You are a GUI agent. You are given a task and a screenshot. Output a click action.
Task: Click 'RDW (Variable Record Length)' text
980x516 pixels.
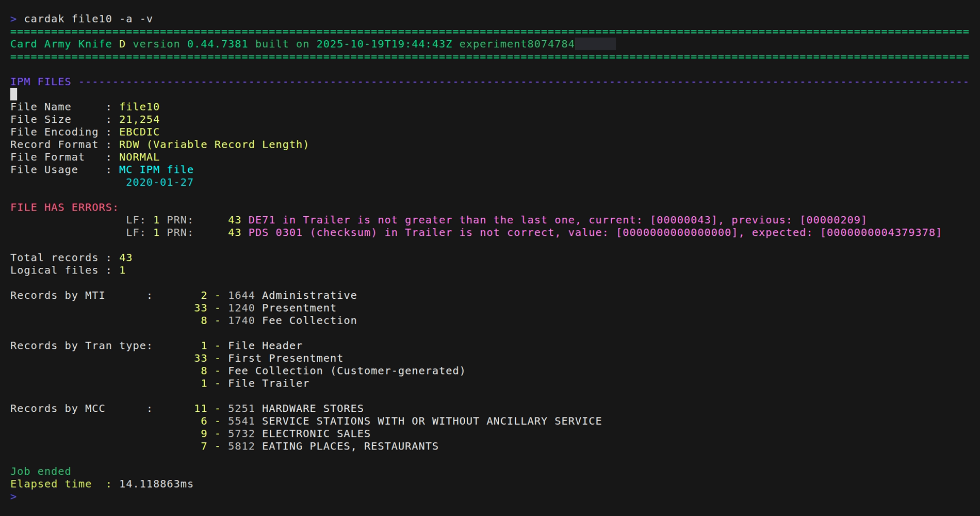[214, 144]
